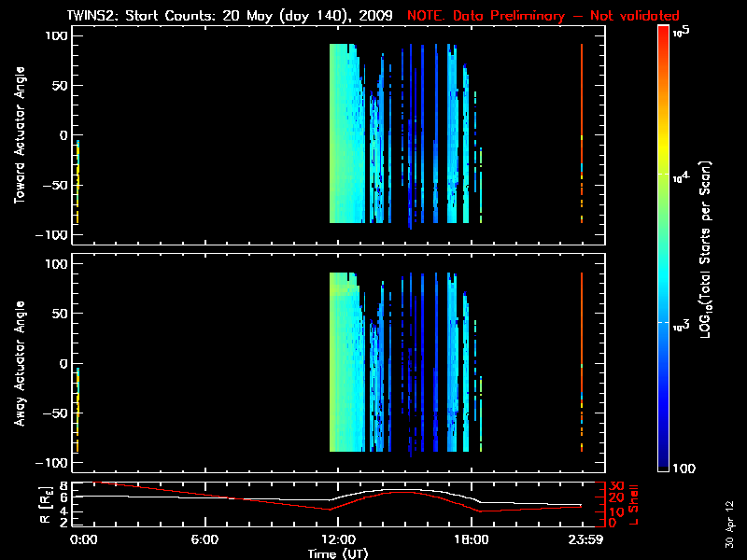Click the 23:59 time tick label
Viewport: 747px width, 560px height.
(x=582, y=539)
